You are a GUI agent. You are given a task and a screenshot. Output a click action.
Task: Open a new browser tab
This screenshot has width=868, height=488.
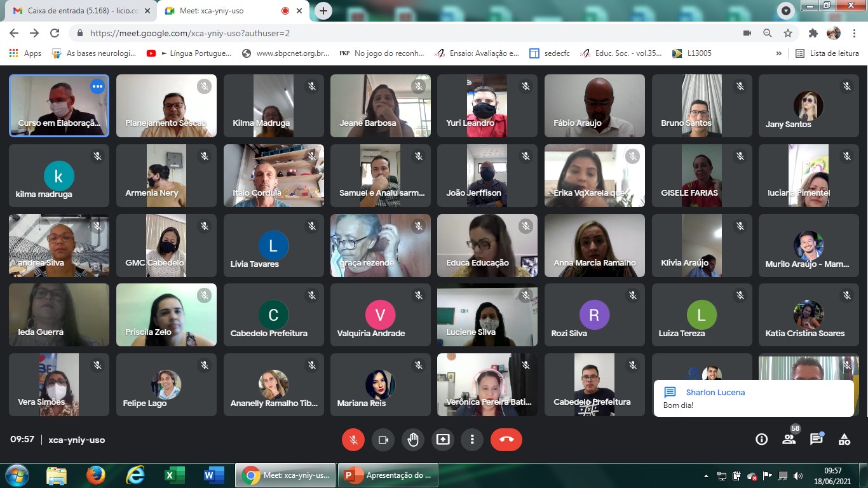click(323, 11)
